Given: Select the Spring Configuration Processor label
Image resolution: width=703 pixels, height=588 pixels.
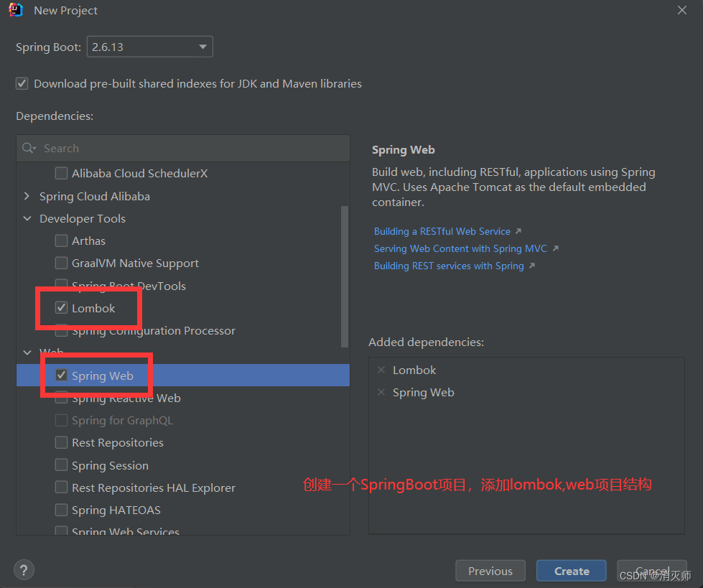Looking at the screenshot, I should (x=154, y=331).
